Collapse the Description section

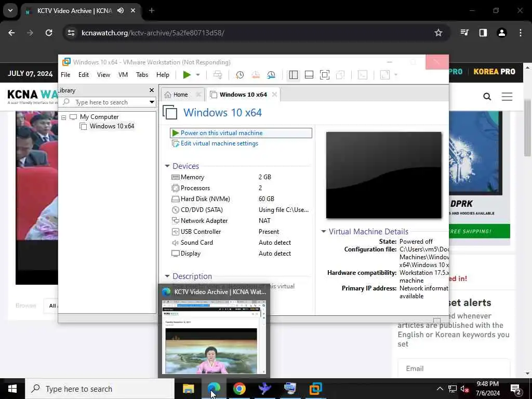click(x=167, y=276)
